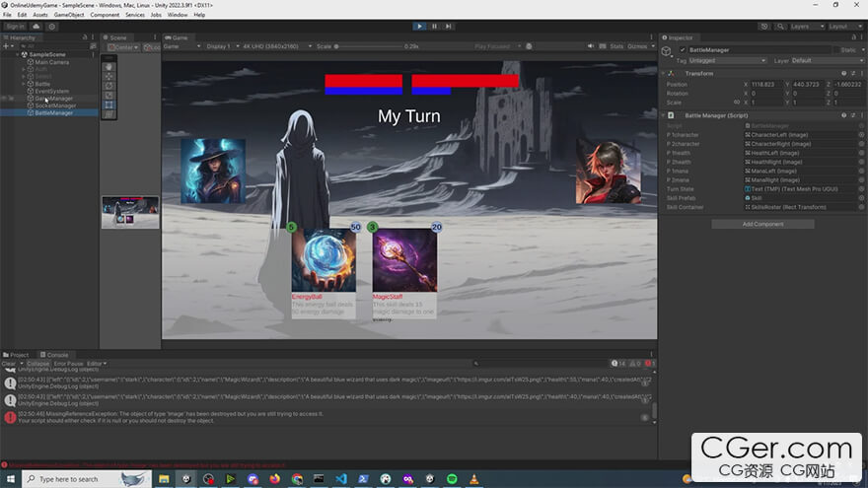
Task: Open the Layer Default dropdown
Action: coord(828,61)
